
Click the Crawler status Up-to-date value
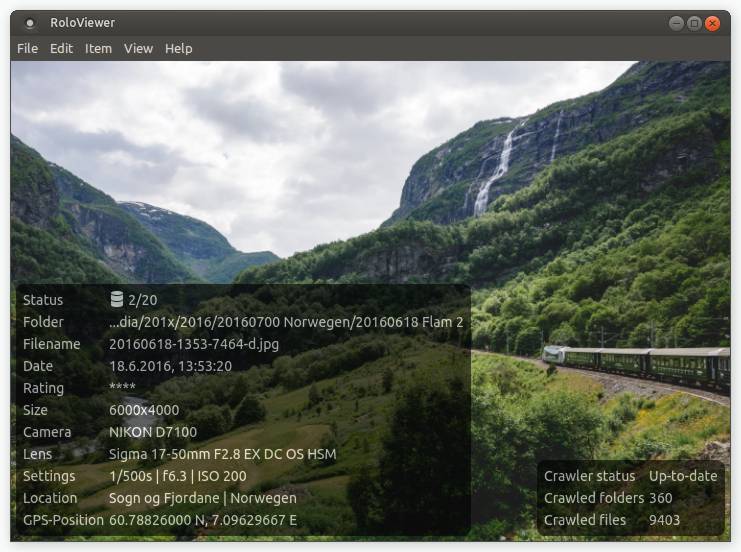(x=683, y=476)
